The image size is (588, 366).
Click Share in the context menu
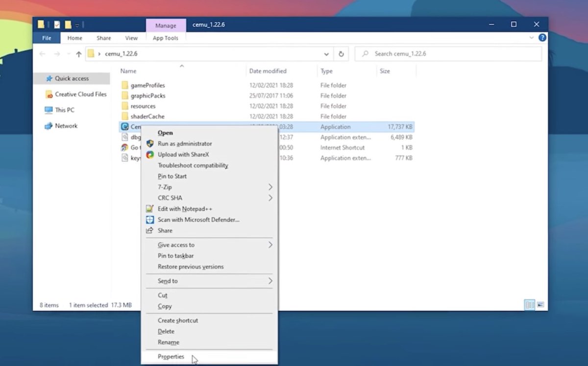click(165, 230)
